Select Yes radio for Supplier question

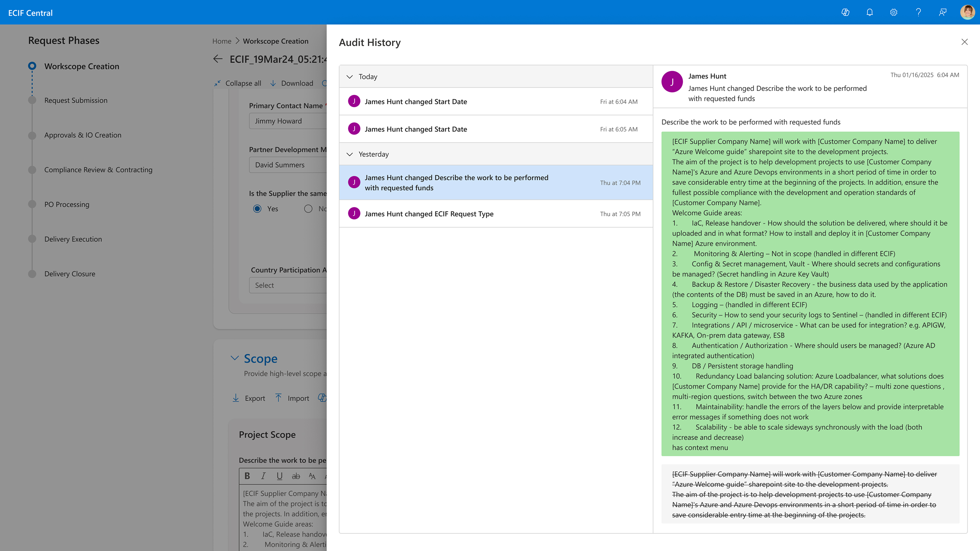[x=258, y=209]
